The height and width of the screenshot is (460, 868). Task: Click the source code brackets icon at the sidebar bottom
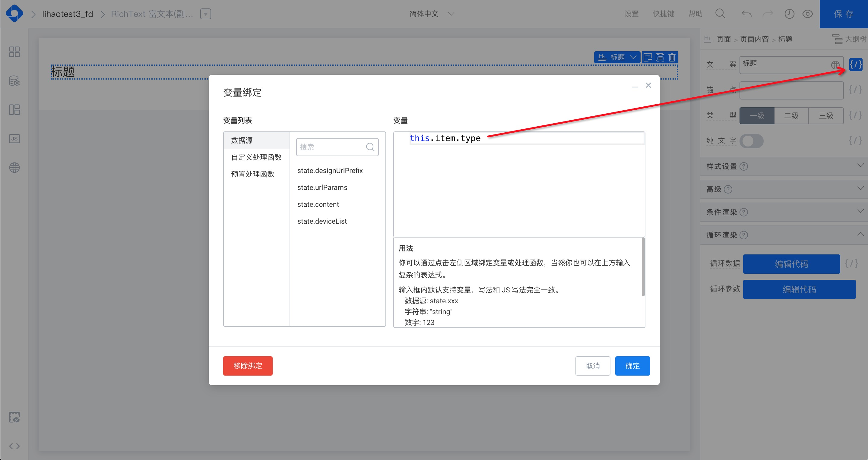[x=14, y=446]
